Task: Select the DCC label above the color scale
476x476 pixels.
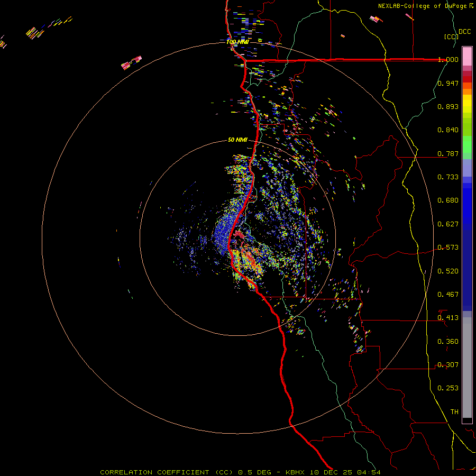Action: pyautogui.click(x=464, y=31)
